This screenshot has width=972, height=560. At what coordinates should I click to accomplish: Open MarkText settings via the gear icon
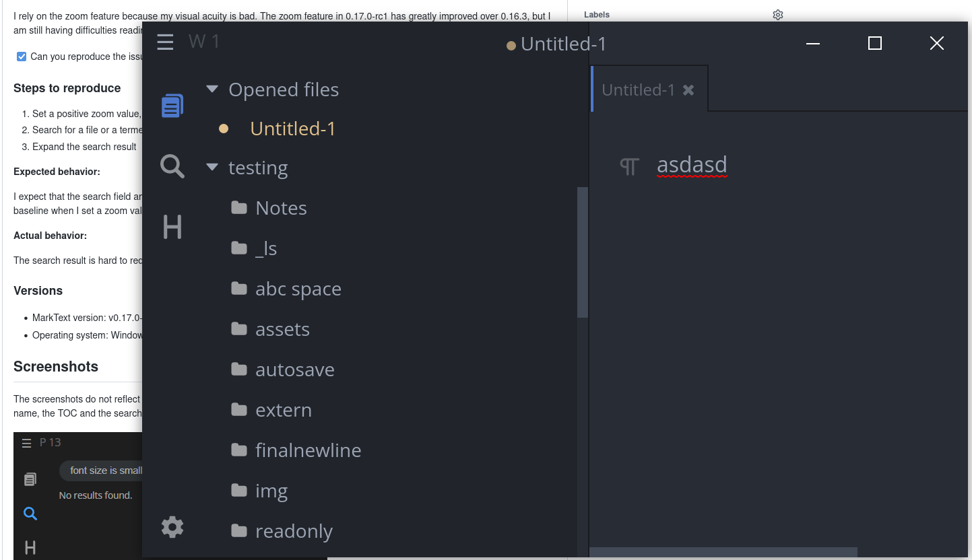coord(172,526)
